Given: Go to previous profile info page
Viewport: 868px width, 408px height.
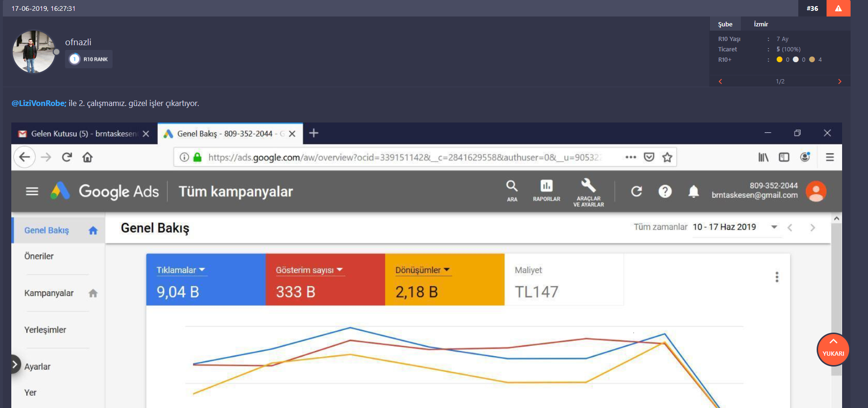Looking at the screenshot, I should pyautogui.click(x=720, y=82).
